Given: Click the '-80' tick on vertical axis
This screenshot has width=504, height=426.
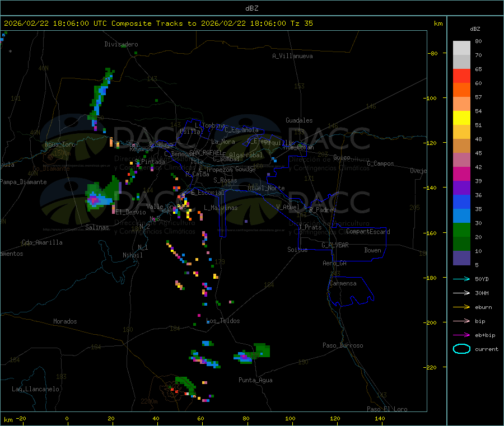Looking at the screenshot, I should click(432, 53).
